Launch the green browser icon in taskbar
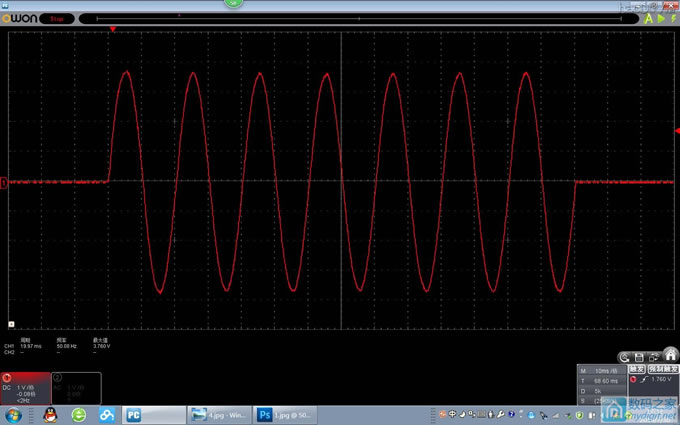This screenshot has width=680, height=425. coord(78,415)
